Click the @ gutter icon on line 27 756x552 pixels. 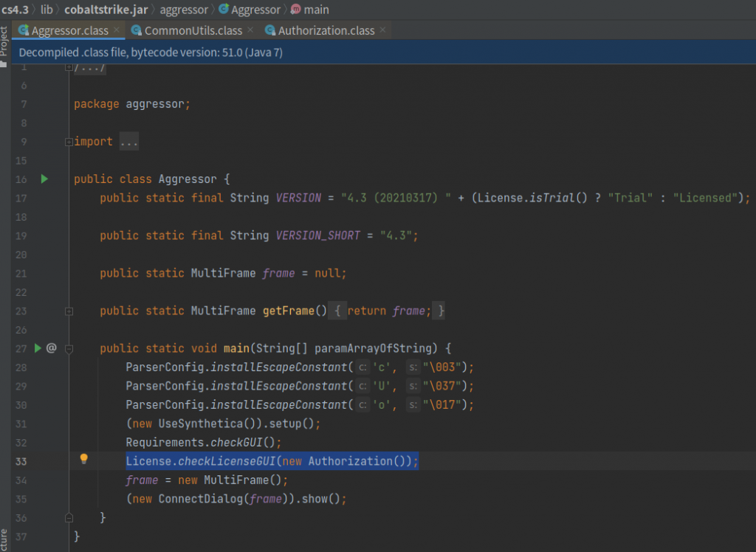[x=51, y=348]
